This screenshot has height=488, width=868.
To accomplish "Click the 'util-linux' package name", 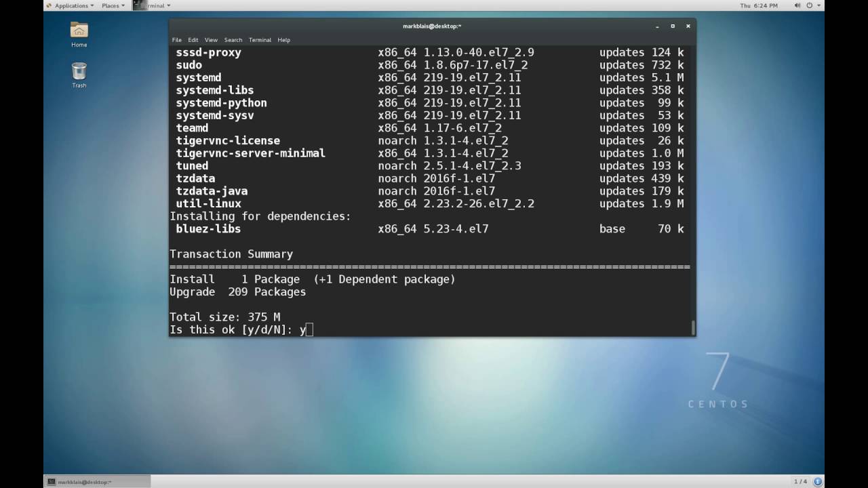I will pyautogui.click(x=209, y=204).
